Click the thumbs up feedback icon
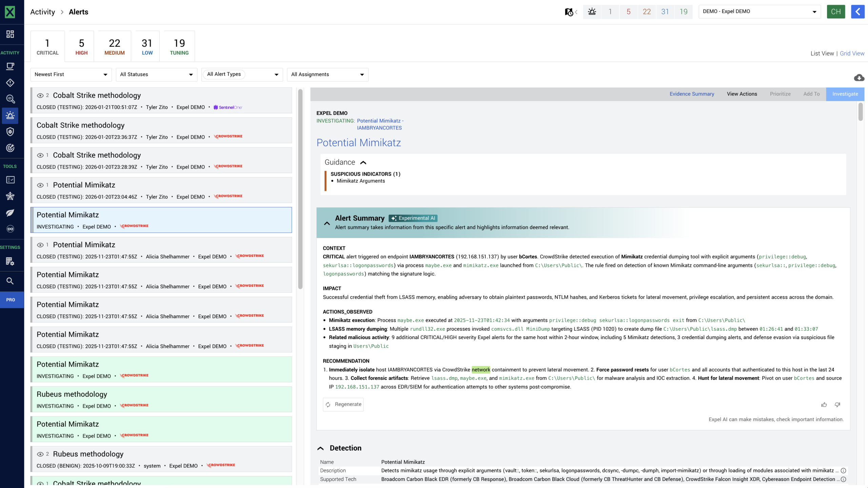The height and width of the screenshot is (488, 868). point(824,405)
